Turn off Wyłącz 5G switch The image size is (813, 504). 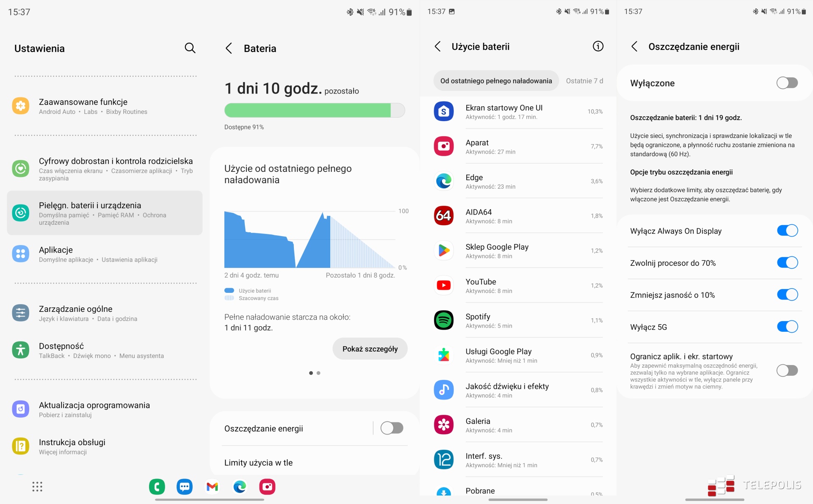coord(787,327)
